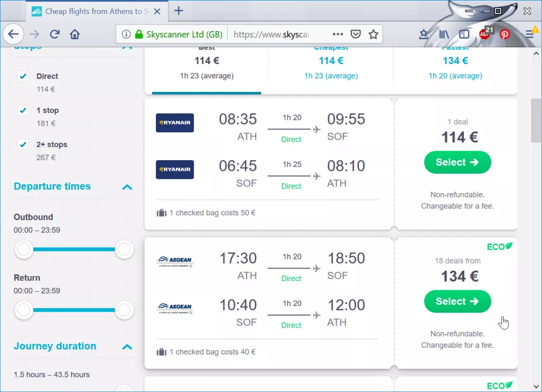Open the Firefox hamburger menu

tap(530, 34)
